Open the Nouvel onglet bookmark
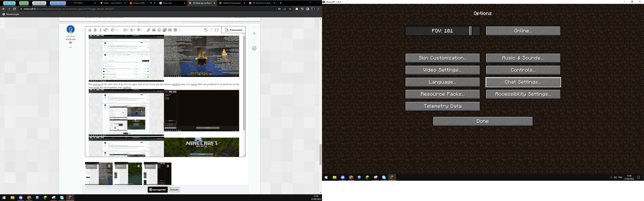644x201 pixels. (11, 14)
